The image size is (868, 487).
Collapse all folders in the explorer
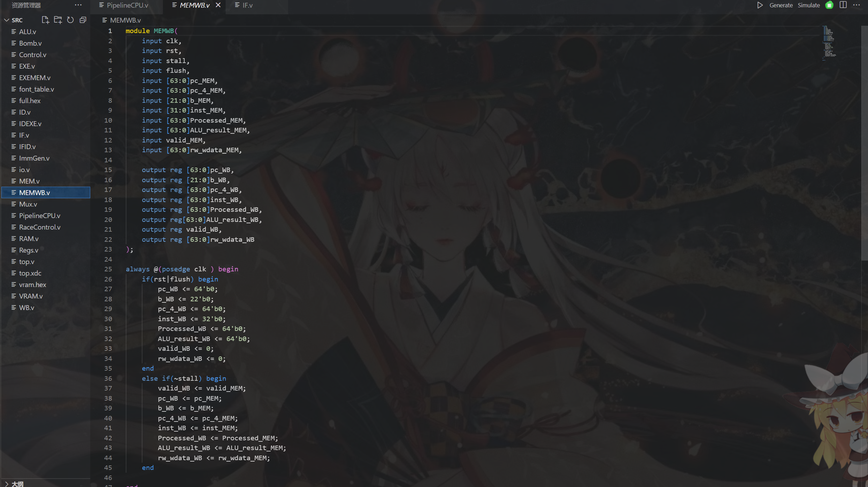pyautogui.click(x=83, y=20)
